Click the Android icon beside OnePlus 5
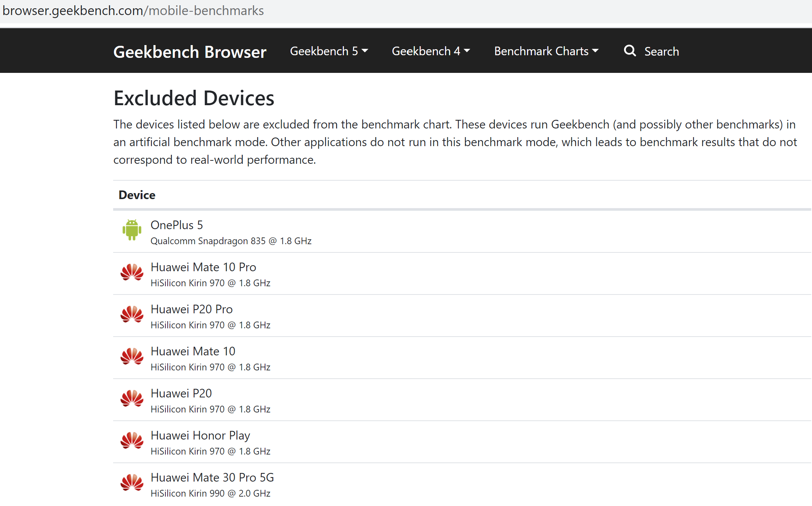Viewport: 812px width, 506px height. (x=132, y=230)
